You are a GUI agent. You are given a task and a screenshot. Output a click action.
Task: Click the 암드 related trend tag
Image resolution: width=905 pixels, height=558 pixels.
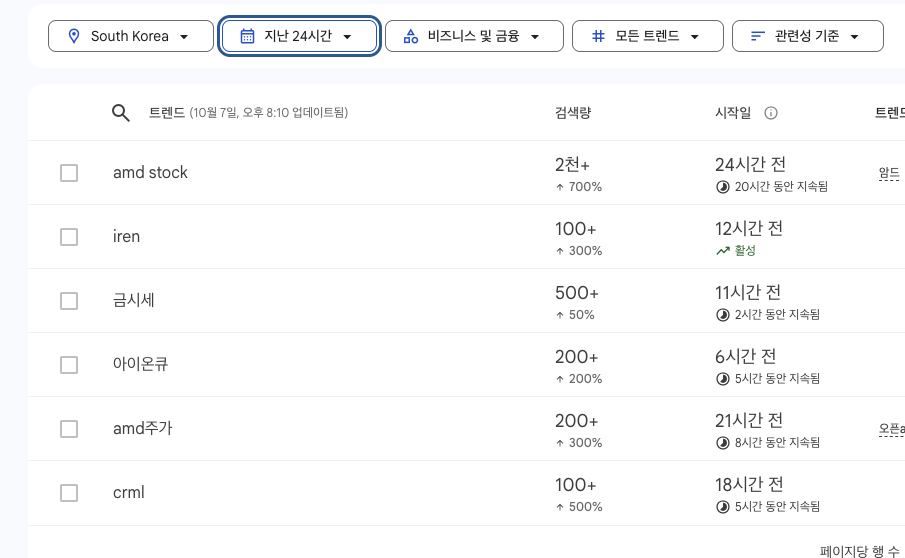coord(889,173)
